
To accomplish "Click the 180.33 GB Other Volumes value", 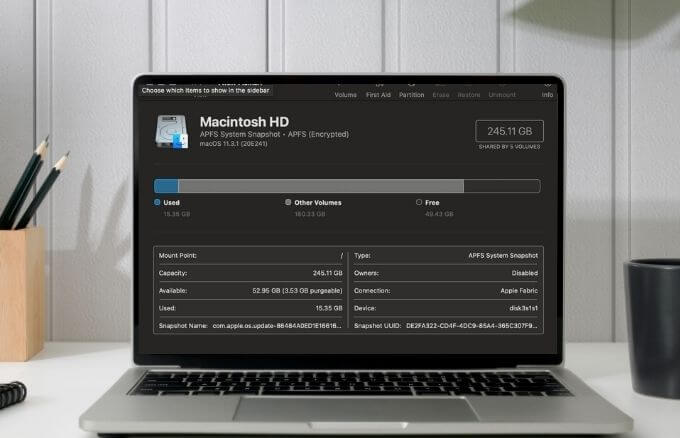I will 310,214.
